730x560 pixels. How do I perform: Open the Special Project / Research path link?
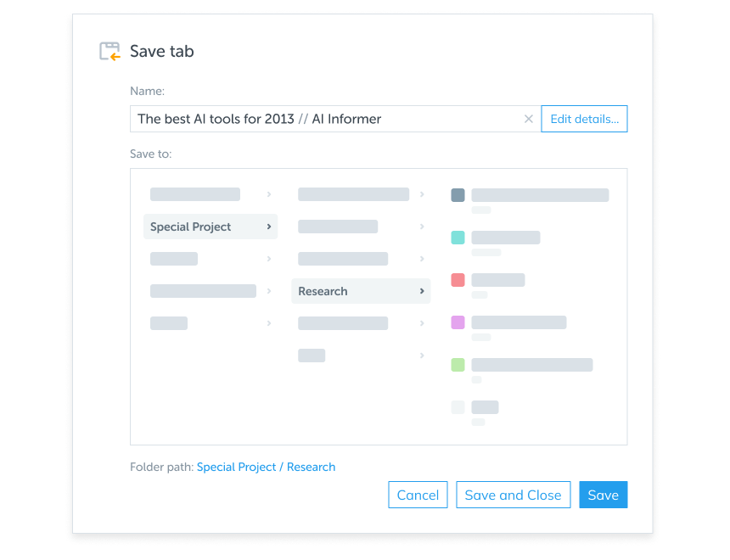click(x=266, y=467)
